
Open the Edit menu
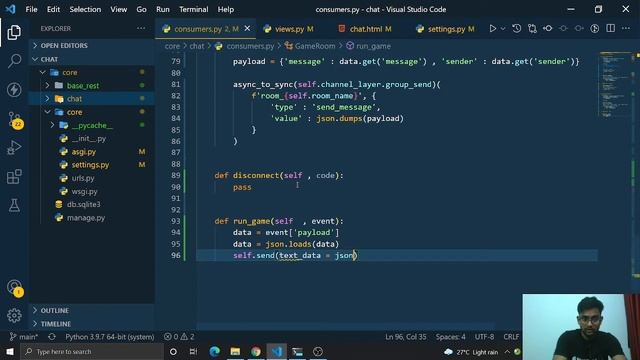(53, 9)
